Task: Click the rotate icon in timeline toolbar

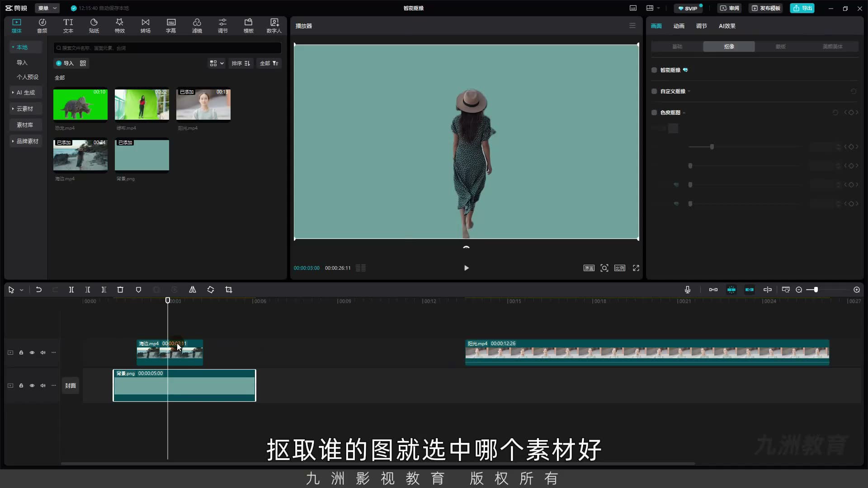Action: [210, 290]
